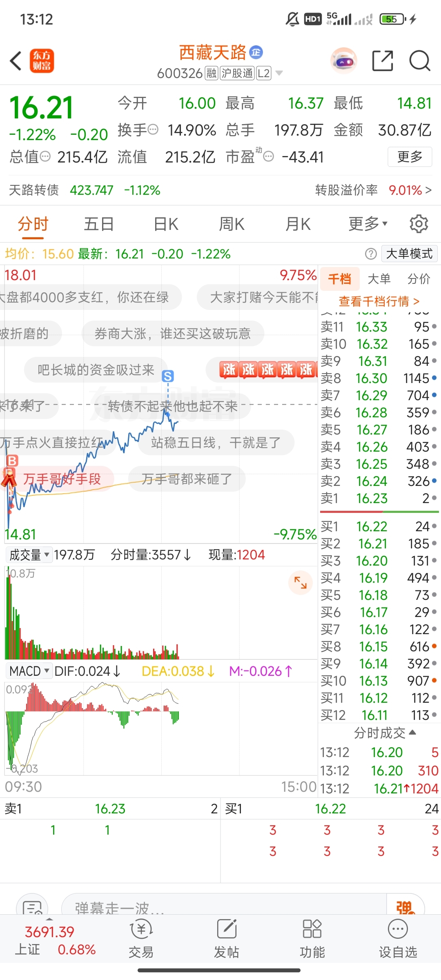This screenshot has width=441, height=980.
Task: Open the 成交量 indicator dropdown
Action: pyautogui.click(x=29, y=555)
